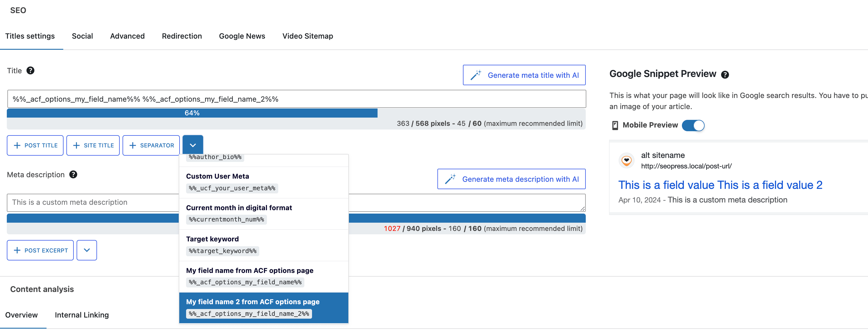Viewport: 868px width, 334px height.
Task: Choose Custom User Meta variable
Action: [264, 182]
